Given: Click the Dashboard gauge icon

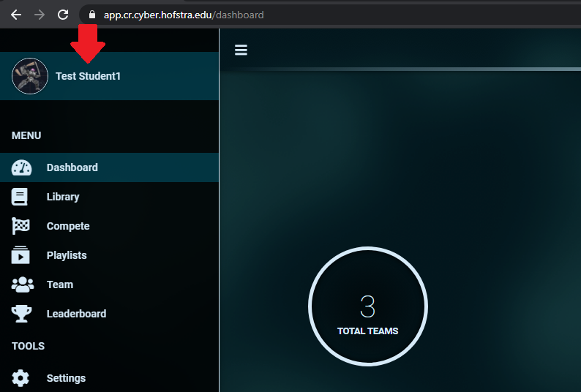Looking at the screenshot, I should pyautogui.click(x=21, y=167).
